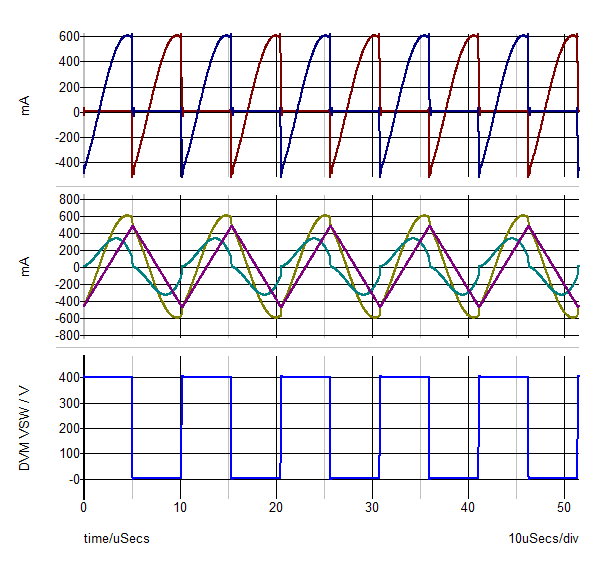The image size is (600, 563).
Task: Click the 800 tick on the middle plot
Action: (65, 200)
